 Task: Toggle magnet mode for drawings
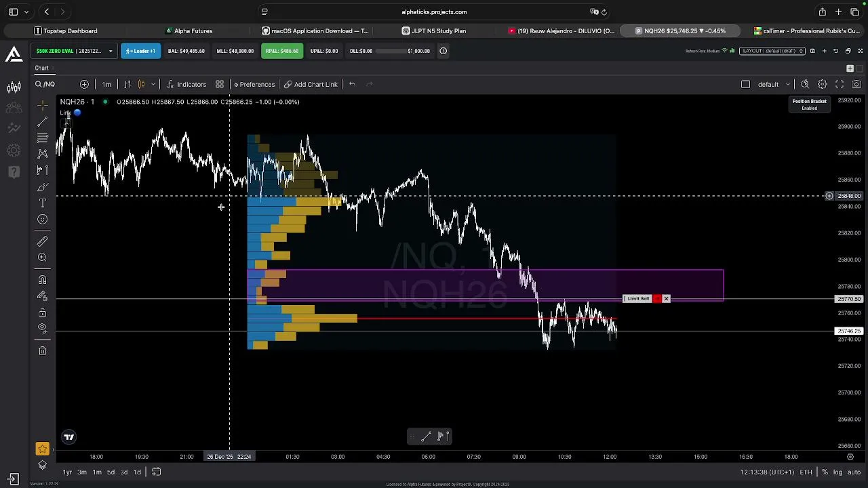pyautogui.click(x=42, y=280)
